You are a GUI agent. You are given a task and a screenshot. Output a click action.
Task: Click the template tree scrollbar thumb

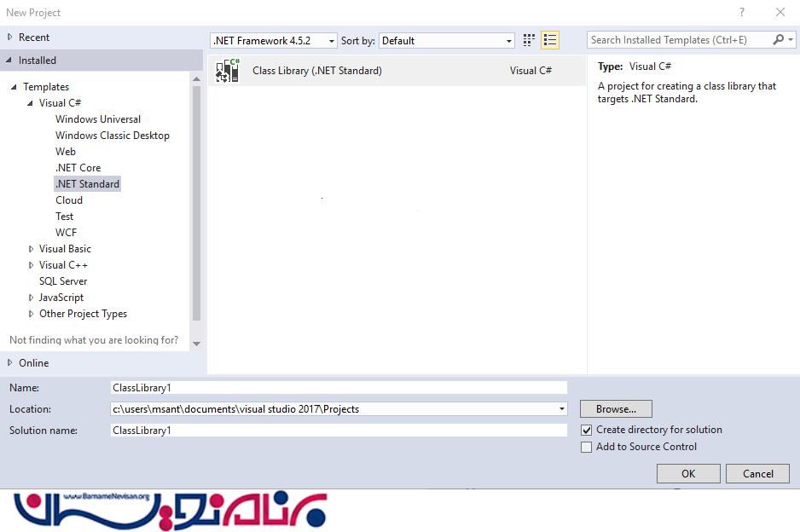[x=196, y=203]
